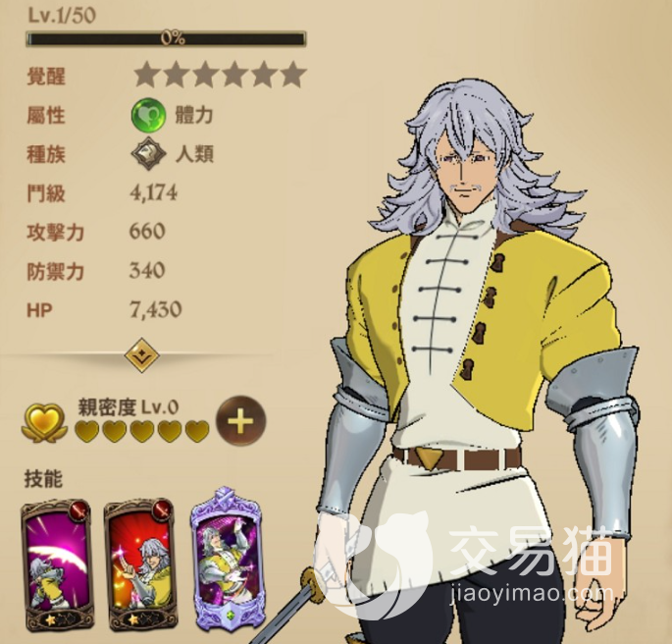
Task: Click the sword icon on second skill card
Action: [163, 510]
